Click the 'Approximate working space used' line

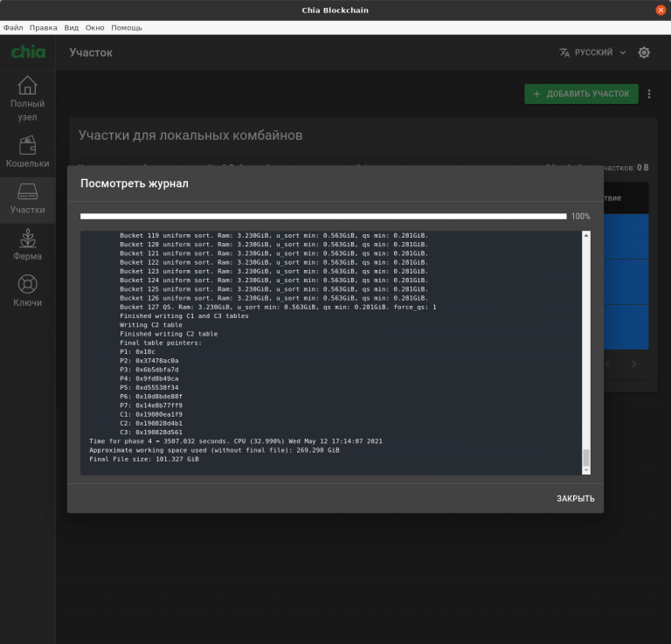coord(214,450)
